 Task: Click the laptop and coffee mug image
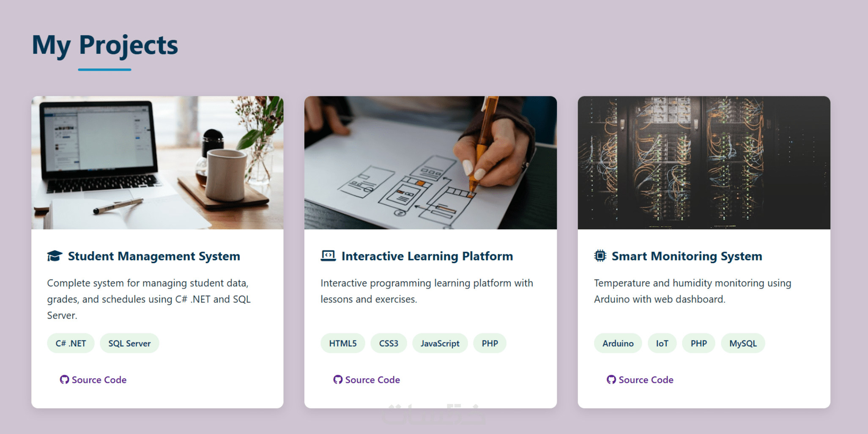point(157,163)
